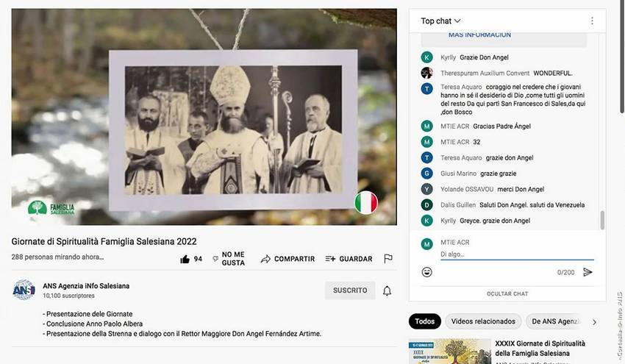Click Teresa Aquaro avatar beside grazie don Angel
The height and width of the screenshot is (364, 625).
(427, 158)
